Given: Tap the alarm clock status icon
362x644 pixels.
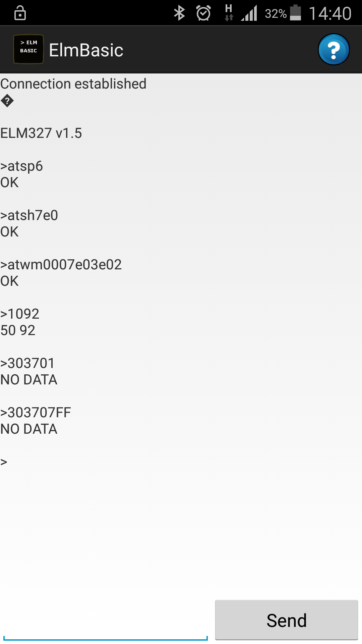Looking at the screenshot, I should pyautogui.click(x=203, y=13).
